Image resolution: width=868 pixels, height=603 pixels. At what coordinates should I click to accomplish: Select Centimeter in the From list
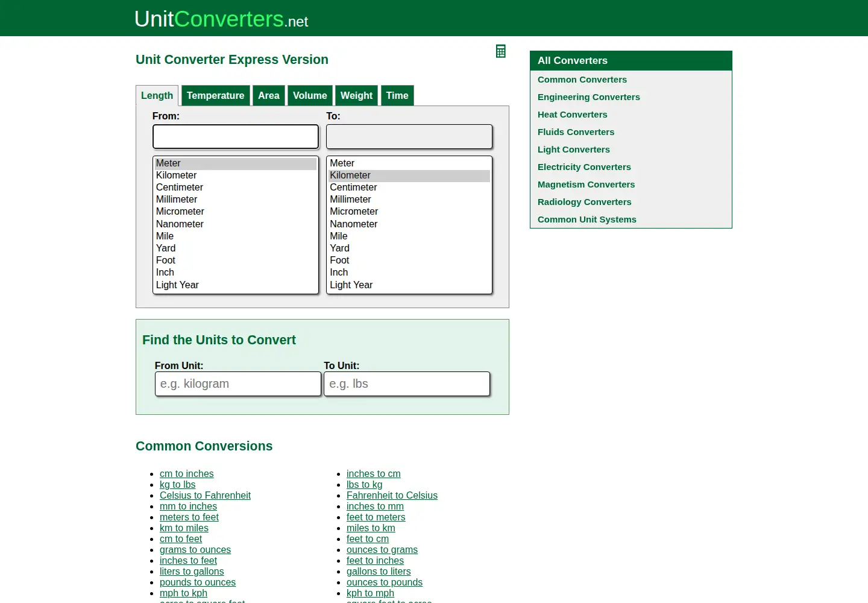pos(236,188)
